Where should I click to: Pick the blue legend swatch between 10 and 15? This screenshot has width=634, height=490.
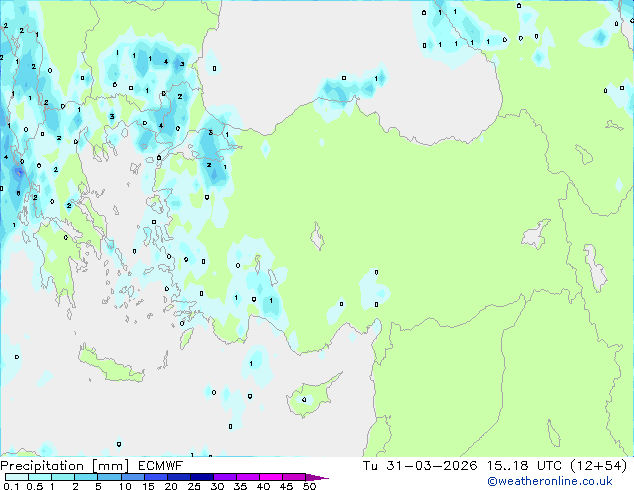(132, 477)
